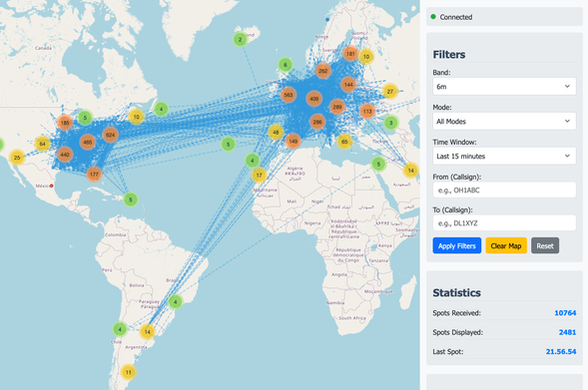Select the 440-spot orange cluster

point(65,155)
